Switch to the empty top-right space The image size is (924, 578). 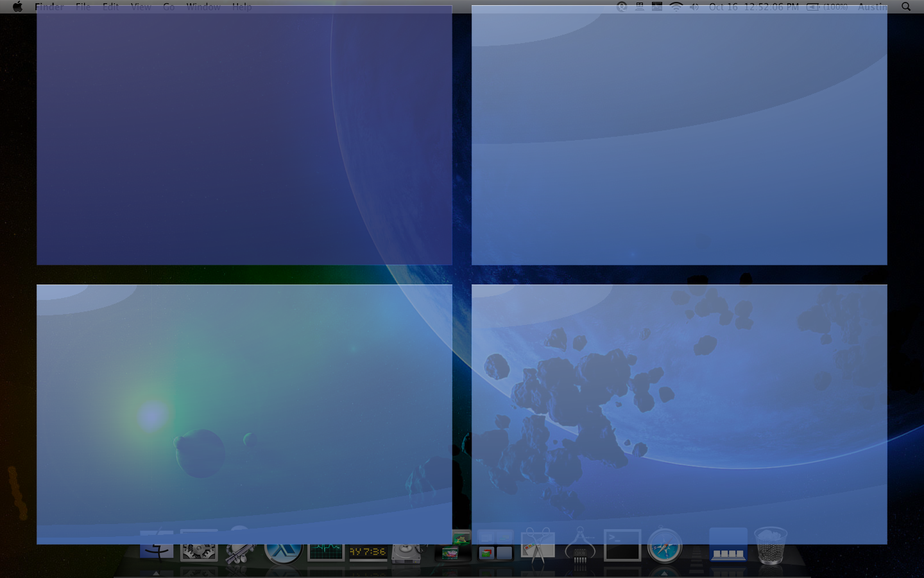tap(680, 136)
